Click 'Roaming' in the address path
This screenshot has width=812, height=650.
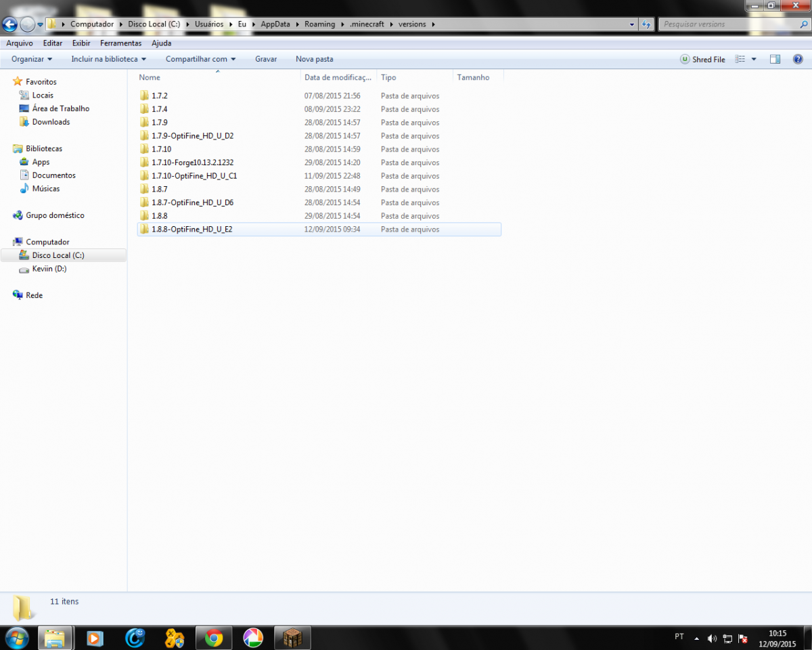319,24
